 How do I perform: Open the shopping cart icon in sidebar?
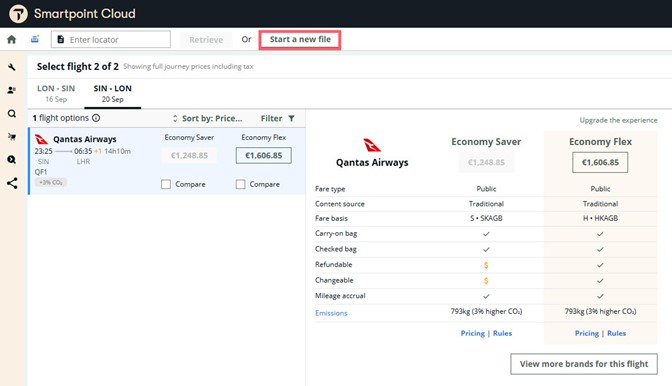(x=12, y=137)
